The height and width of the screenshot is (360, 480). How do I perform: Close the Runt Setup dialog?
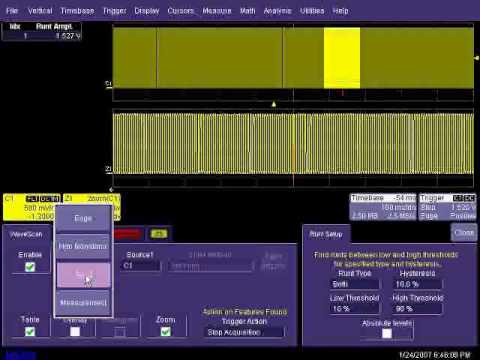(464, 232)
